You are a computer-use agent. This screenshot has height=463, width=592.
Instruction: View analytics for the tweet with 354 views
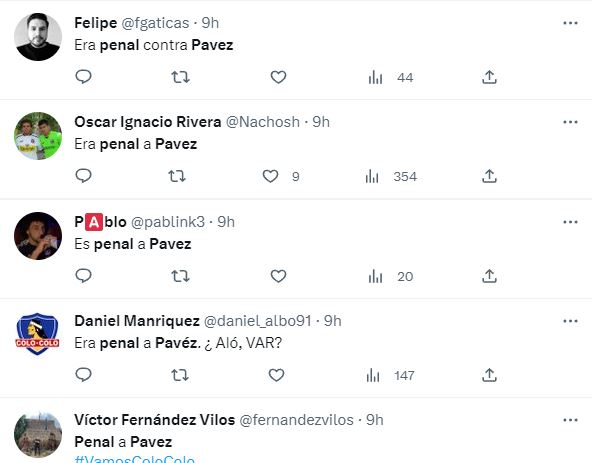pos(391,176)
